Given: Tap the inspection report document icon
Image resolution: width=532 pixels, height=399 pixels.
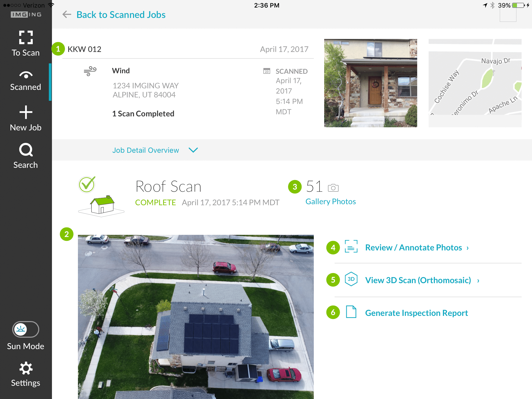Looking at the screenshot, I should point(351,312).
